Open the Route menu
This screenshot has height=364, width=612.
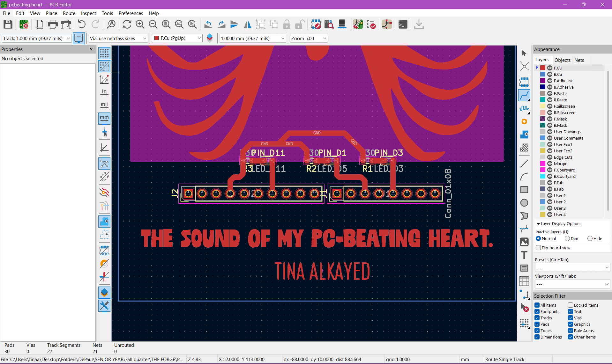69,13
